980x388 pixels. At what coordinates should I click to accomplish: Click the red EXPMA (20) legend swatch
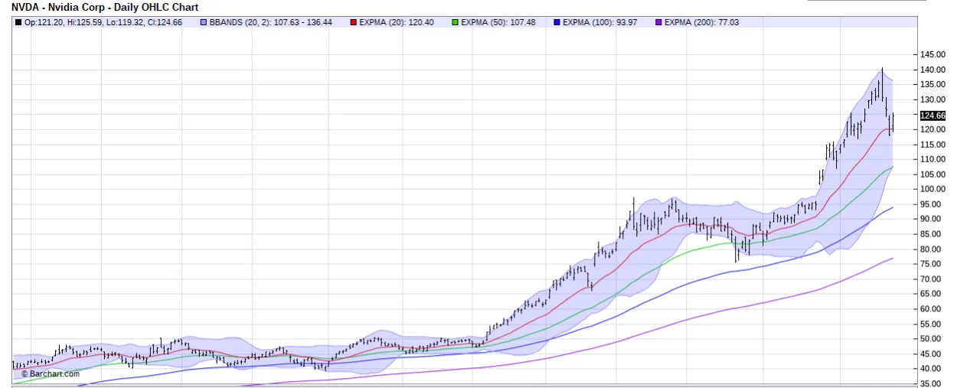(353, 22)
